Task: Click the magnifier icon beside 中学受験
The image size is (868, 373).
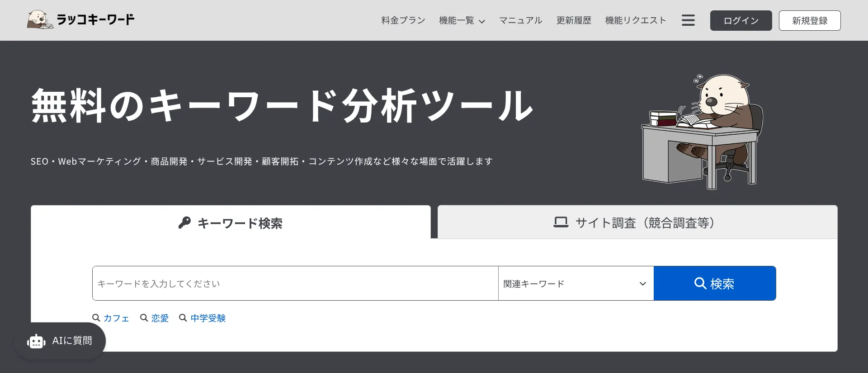Action: pyautogui.click(x=183, y=318)
